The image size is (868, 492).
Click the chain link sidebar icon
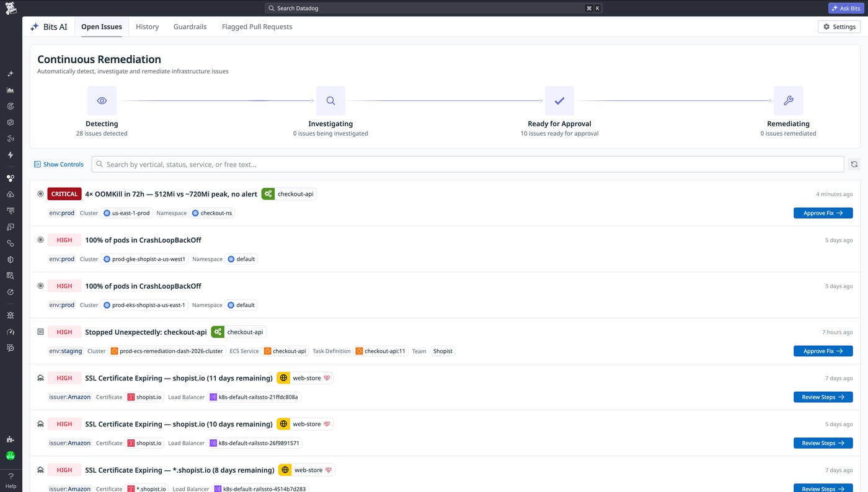(x=11, y=243)
